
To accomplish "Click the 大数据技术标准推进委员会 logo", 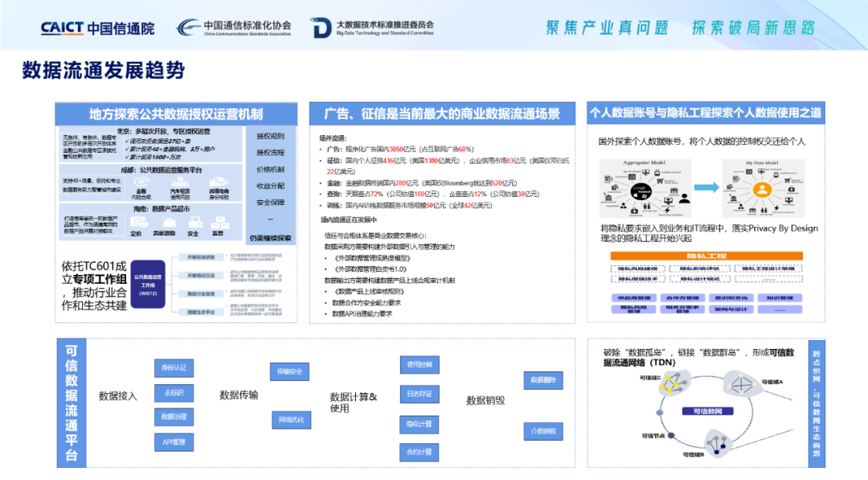I will click(x=373, y=28).
